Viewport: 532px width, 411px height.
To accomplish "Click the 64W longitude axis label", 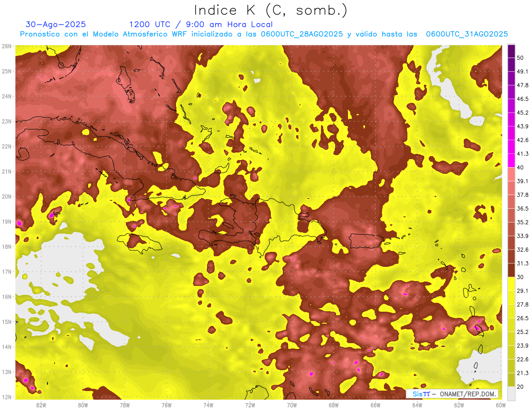I will click(417, 405).
